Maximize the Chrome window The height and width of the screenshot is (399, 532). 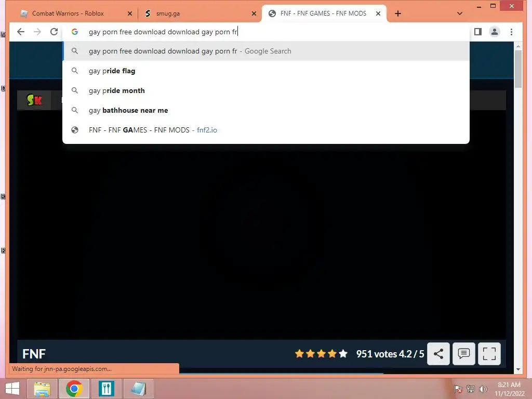pyautogui.click(x=493, y=6)
